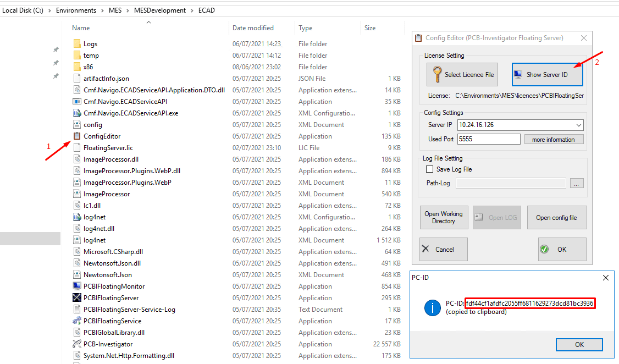Viewport: 619px width, 364px height.
Task: Go to MES in the breadcrumb path
Action: (x=115, y=10)
